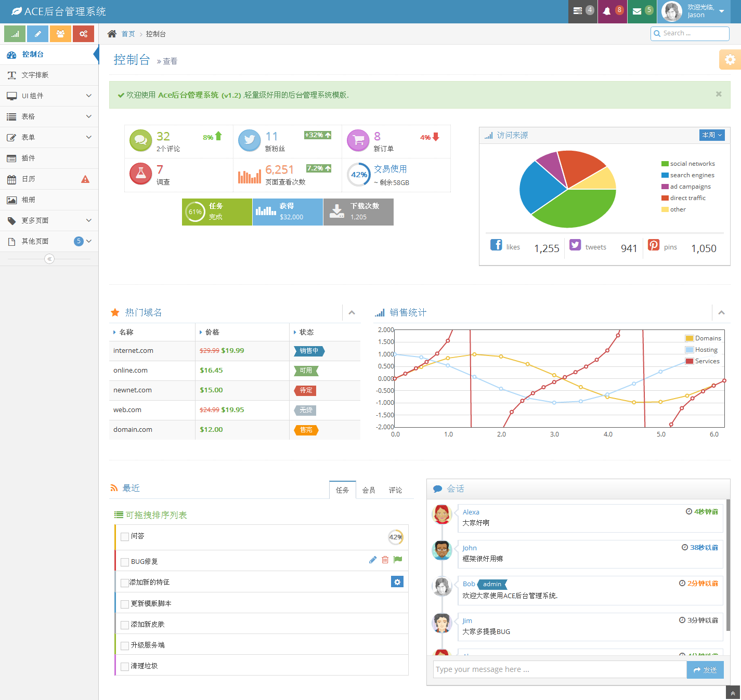Edit the BUG修复 task with pencil icon
The height and width of the screenshot is (700, 741).
tap(372, 560)
